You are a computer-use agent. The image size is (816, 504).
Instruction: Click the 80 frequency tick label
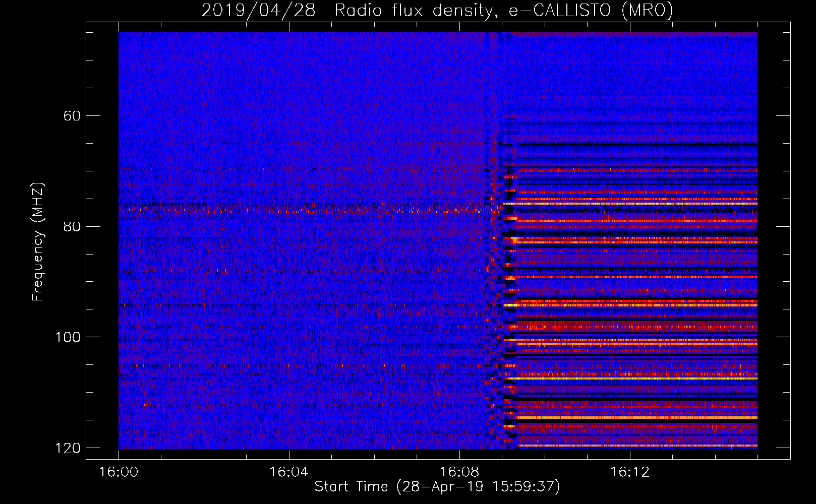click(x=72, y=226)
